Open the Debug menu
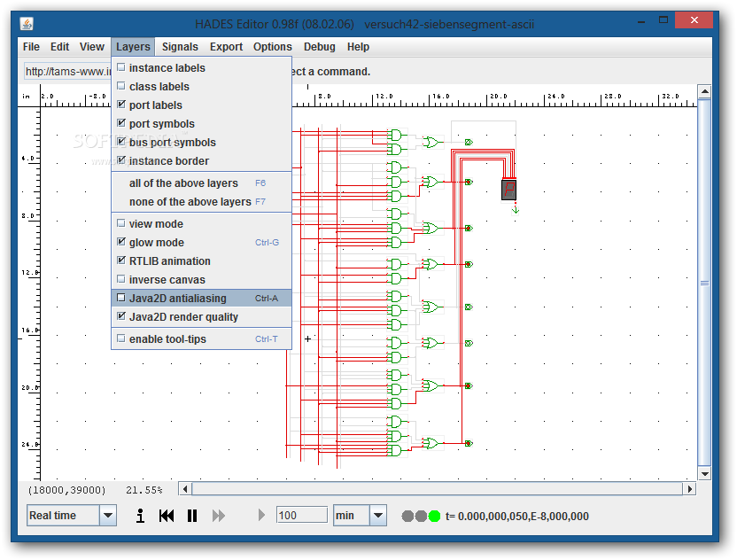Screen dimensions: 737x560 click(x=320, y=47)
